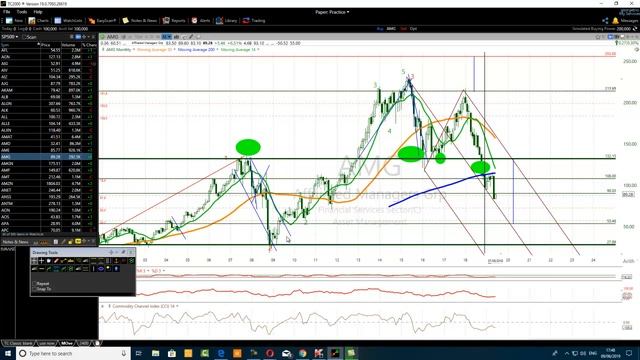Enable the Repeat checkbox

tap(34, 283)
